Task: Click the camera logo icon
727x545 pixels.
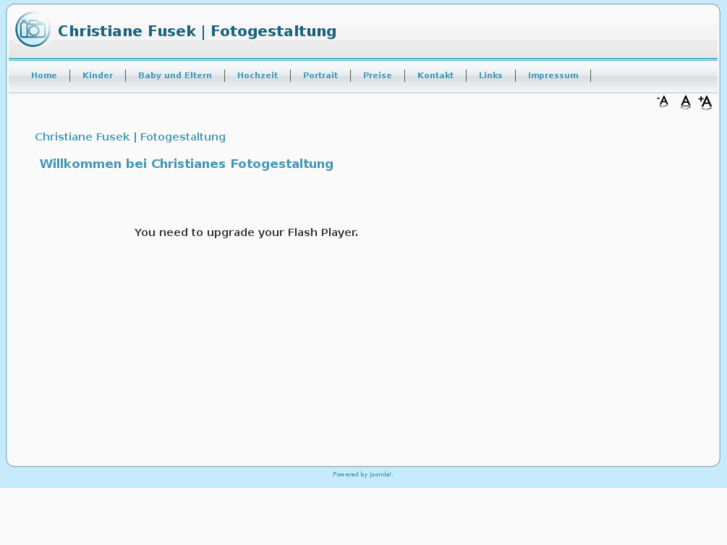Action: [32, 30]
